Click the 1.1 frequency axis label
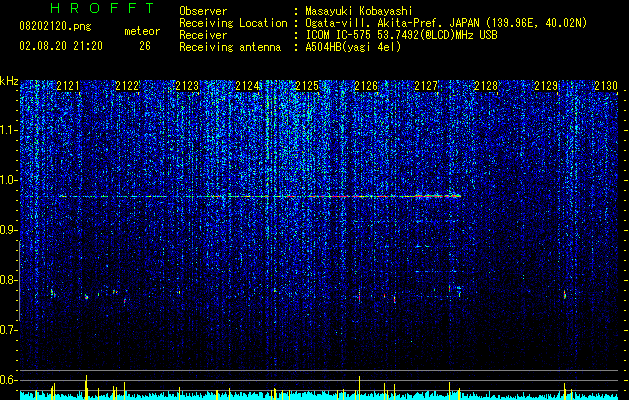The image size is (629, 400). [9, 130]
